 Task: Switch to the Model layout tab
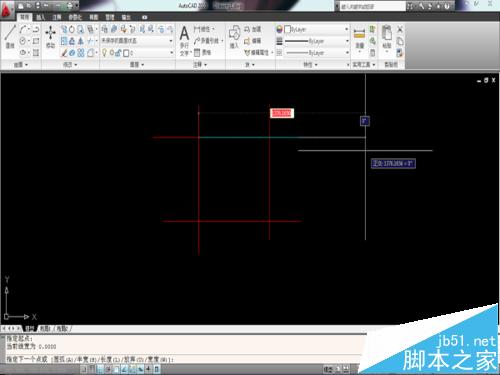(30, 329)
